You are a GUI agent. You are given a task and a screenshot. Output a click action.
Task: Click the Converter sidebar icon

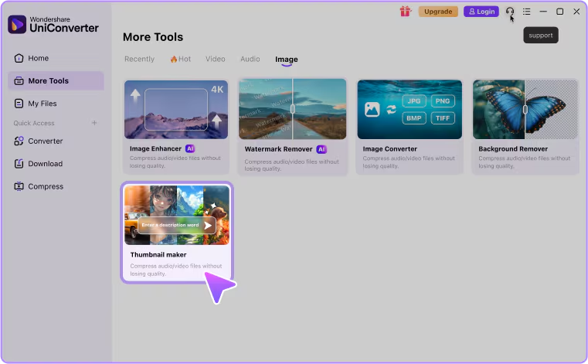[x=19, y=141]
